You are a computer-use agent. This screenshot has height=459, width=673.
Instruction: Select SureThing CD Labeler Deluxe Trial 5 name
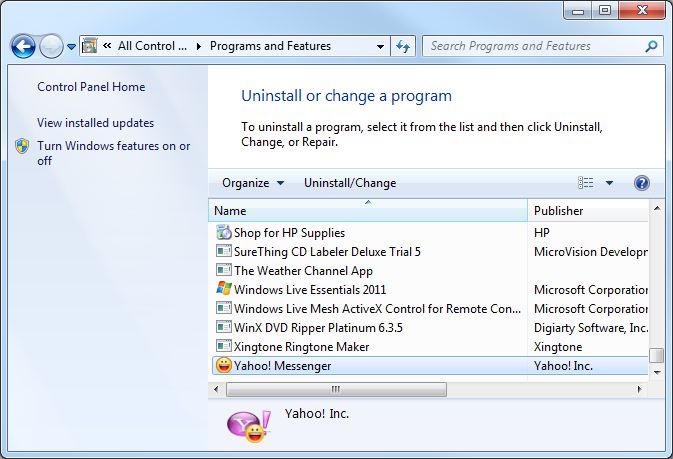(x=327, y=252)
